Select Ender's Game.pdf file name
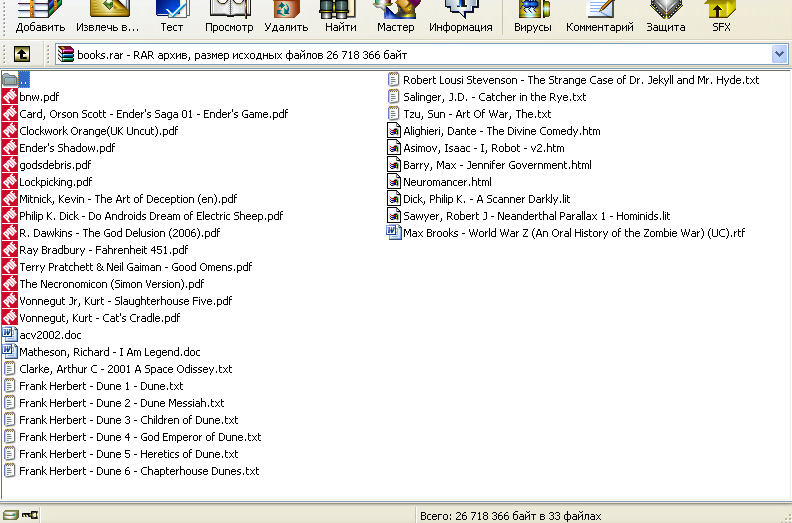 (x=154, y=114)
